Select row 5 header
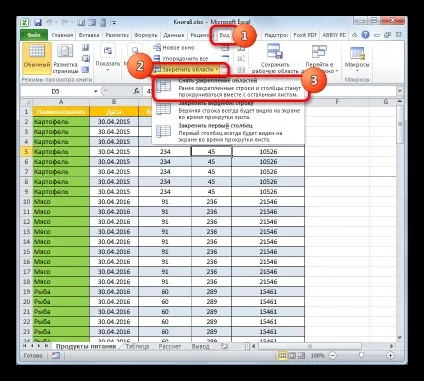The image size is (424, 381). pos(26,152)
